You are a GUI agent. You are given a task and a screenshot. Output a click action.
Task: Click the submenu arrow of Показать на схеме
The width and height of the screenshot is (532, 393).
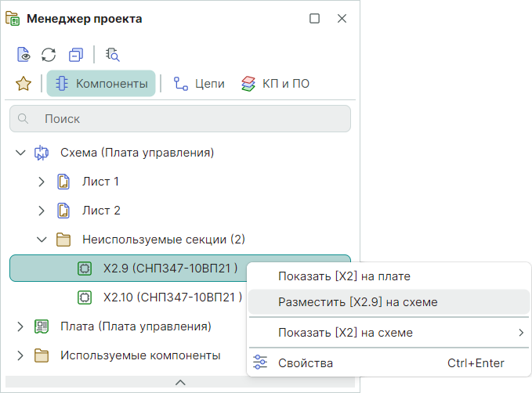pyautogui.click(x=521, y=333)
